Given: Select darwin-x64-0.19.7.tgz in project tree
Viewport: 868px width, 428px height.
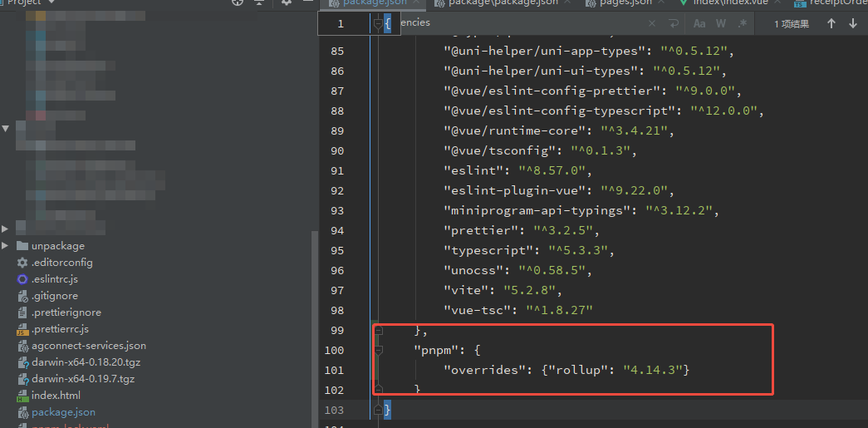Looking at the screenshot, I should pyautogui.click(x=83, y=379).
